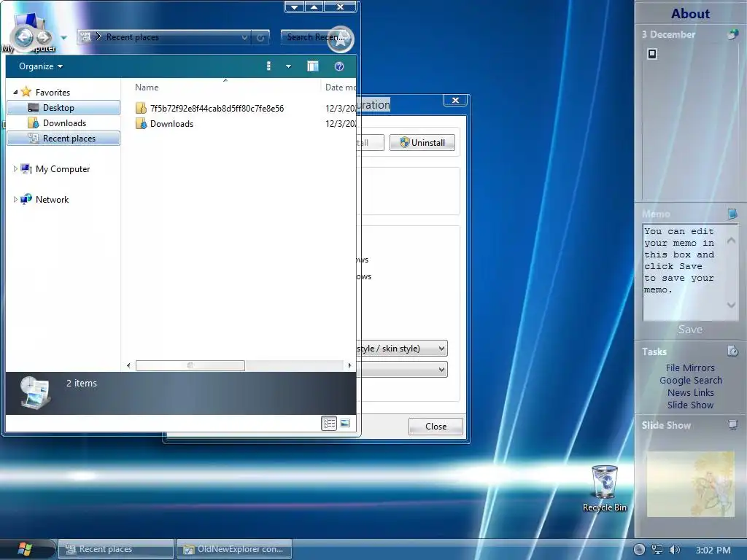Go forward using Explorer's Forward arrow

click(x=44, y=37)
